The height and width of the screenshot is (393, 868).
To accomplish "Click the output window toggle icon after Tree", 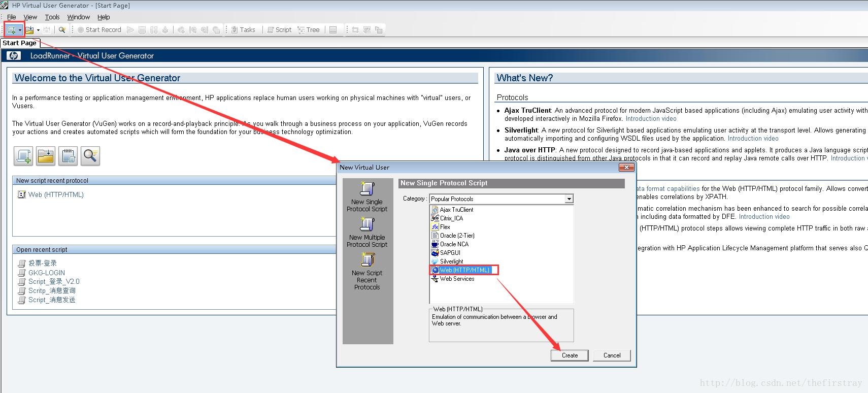I will [x=333, y=30].
